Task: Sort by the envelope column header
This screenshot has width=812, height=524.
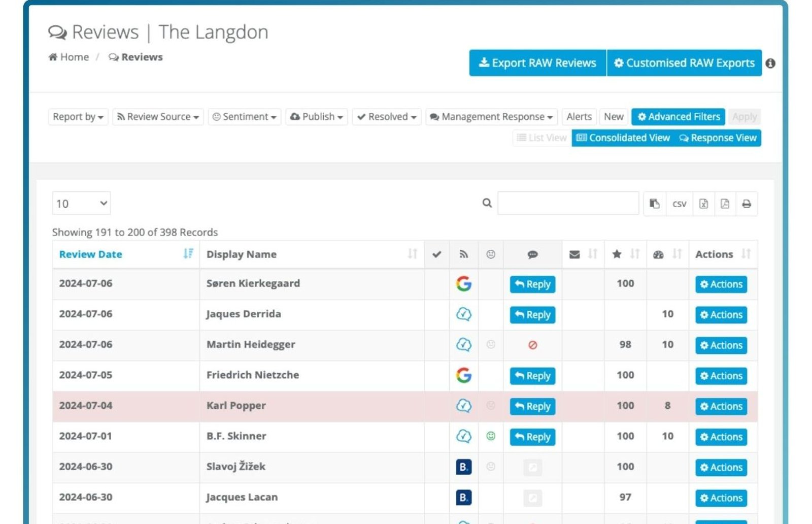Action: 583,254
